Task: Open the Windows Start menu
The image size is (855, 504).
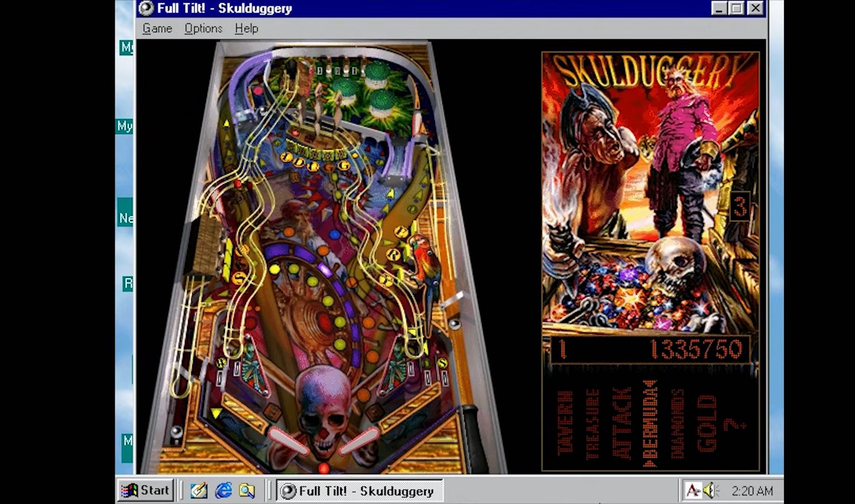Action: point(145,490)
